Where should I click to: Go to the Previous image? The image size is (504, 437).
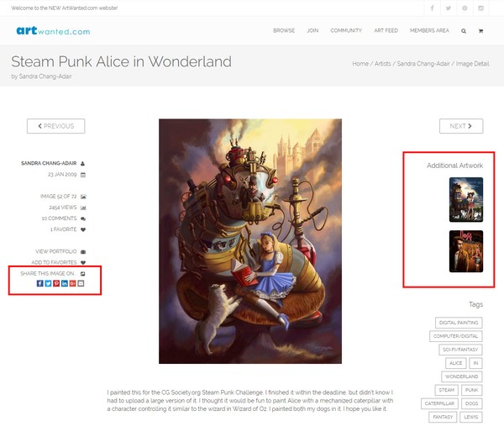click(x=56, y=126)
